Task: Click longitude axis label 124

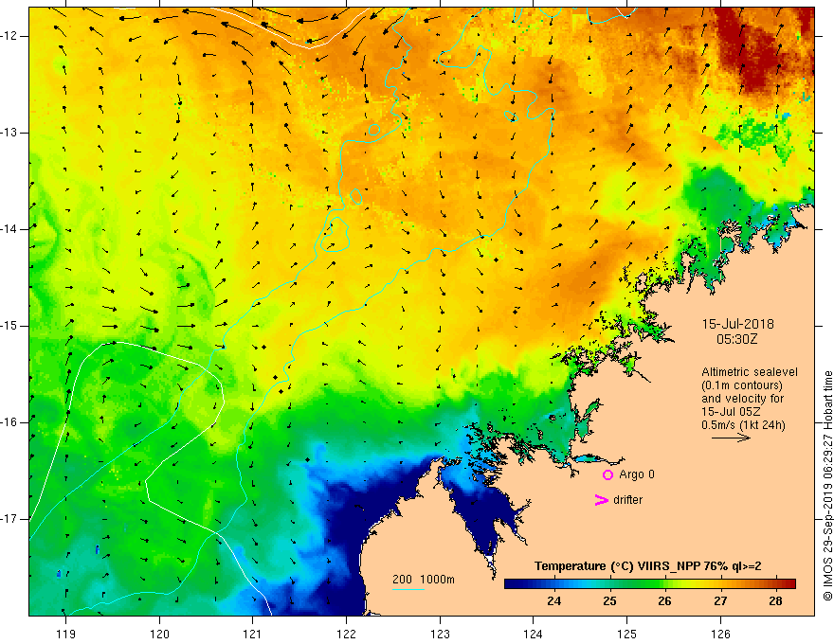Action: [x=533, y=634]
